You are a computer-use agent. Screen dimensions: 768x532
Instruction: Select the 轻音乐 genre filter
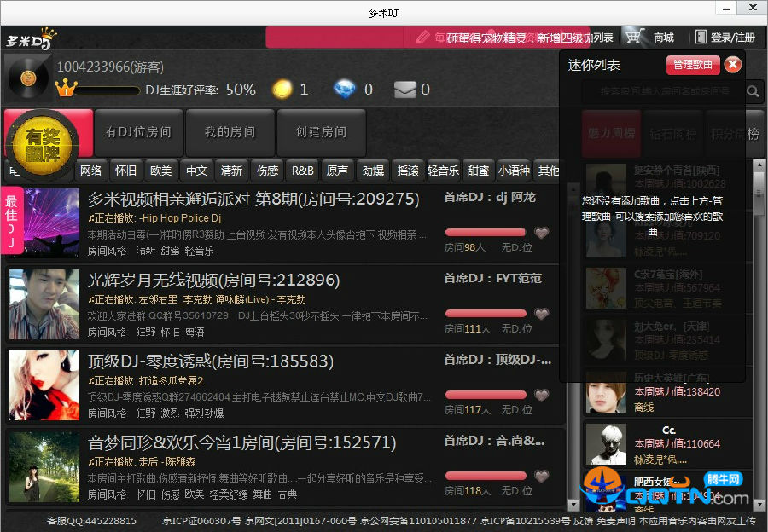point(443,171)
